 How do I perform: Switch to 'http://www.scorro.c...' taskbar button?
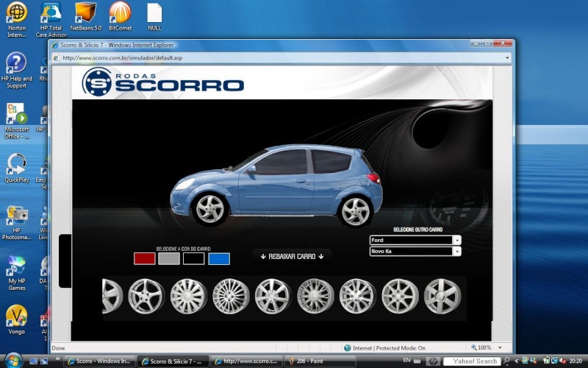pos(247,361)
